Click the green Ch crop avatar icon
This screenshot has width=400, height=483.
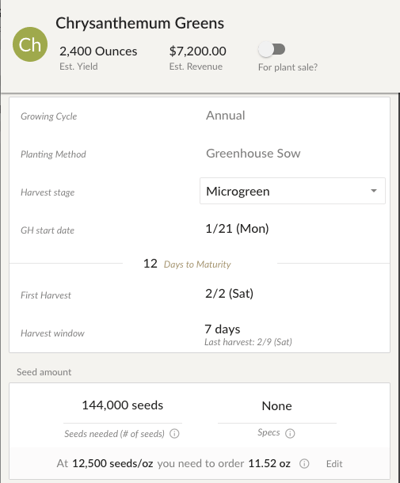pos(30,44)
